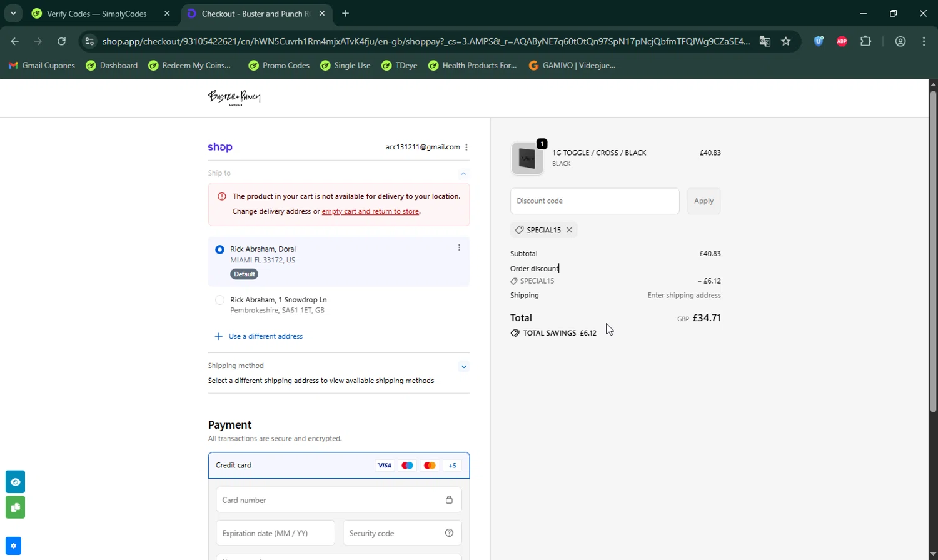Click the Apply discount button
Viewport: 938px width, 560px height.
(703, 201)
